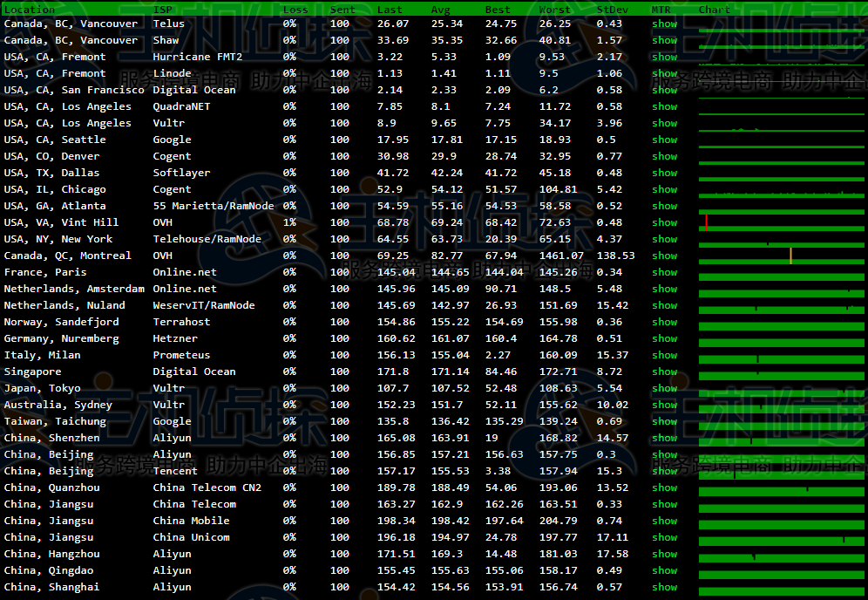Screen dimensions: 868x600
Task: Sort by the Location column header
Action: [29, 10]
